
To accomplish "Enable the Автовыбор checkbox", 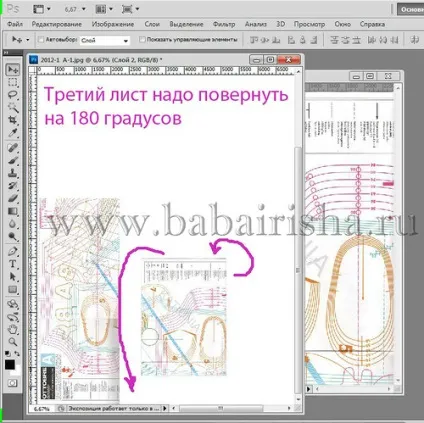I will [x=41, y=40].
